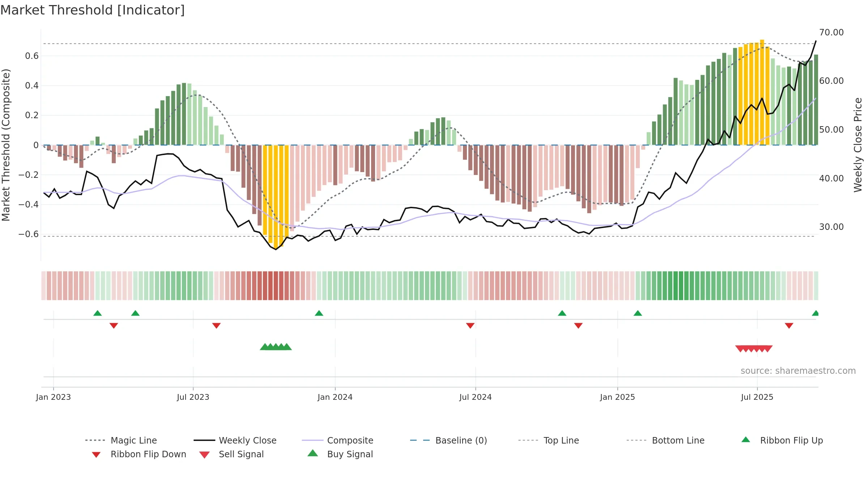Toggle the Ribbon Flip Down legend entry

coord(139,454)
